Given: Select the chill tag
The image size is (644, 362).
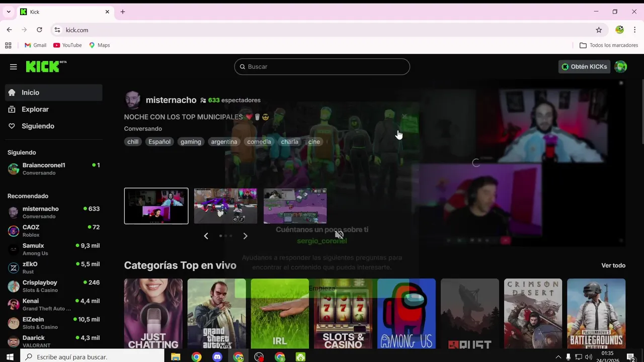Looking at the screenshot, I should click(133, 142).
